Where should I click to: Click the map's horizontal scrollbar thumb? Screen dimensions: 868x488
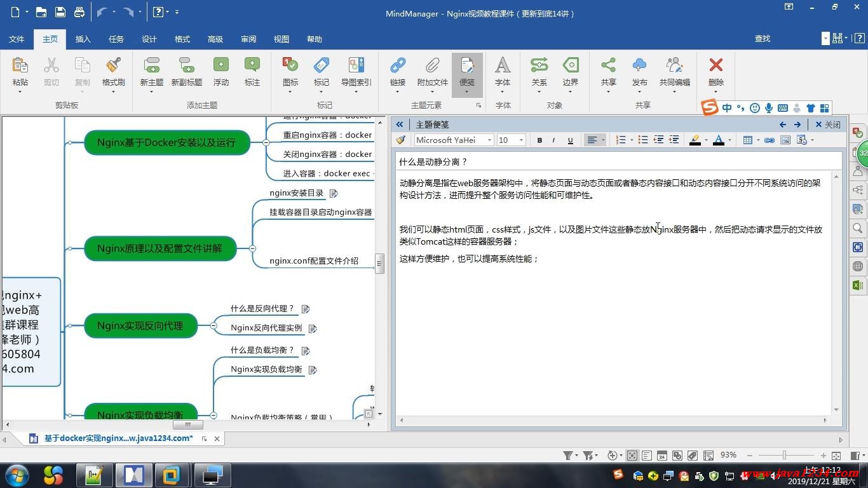point(187,424)
